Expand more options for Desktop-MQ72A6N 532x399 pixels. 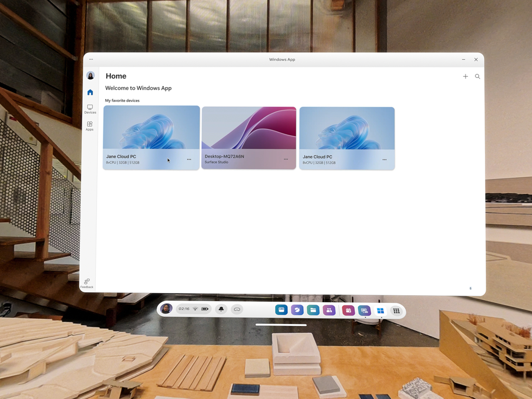point(286,159)
